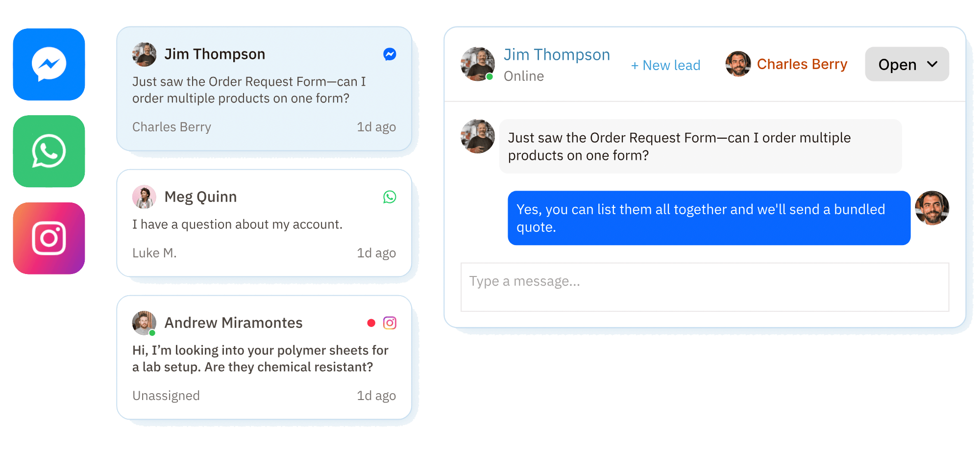Open Jim Thompson's name link in header
The image size is (980, 451).
click(557, 55)
